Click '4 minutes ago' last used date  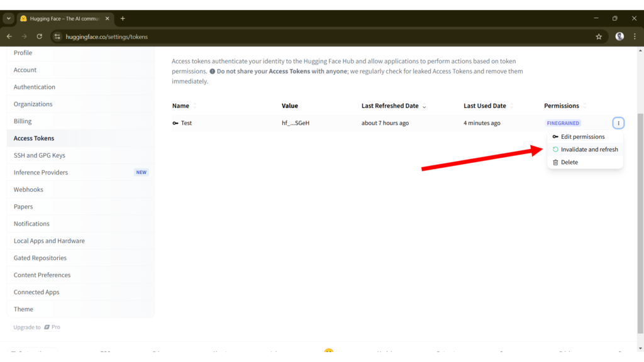point(482,123)
